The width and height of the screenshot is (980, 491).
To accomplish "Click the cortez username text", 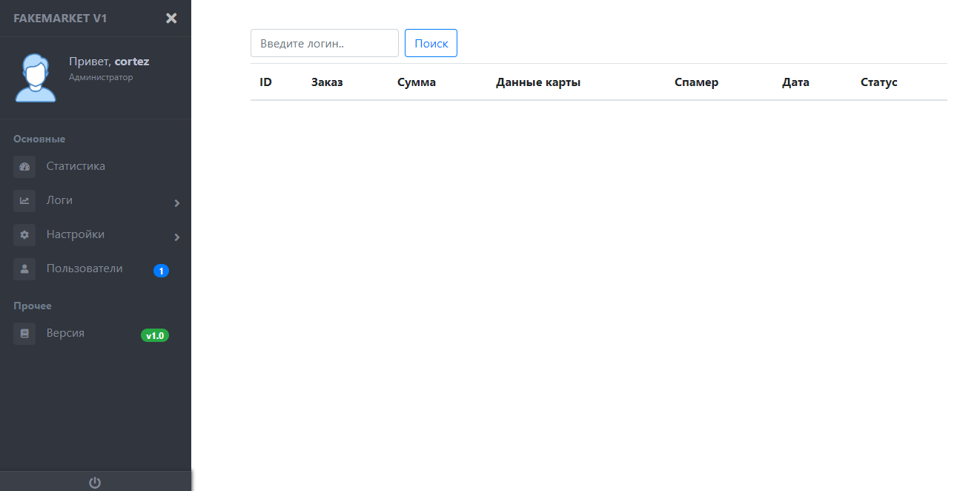I will click(x=132, y=62).
